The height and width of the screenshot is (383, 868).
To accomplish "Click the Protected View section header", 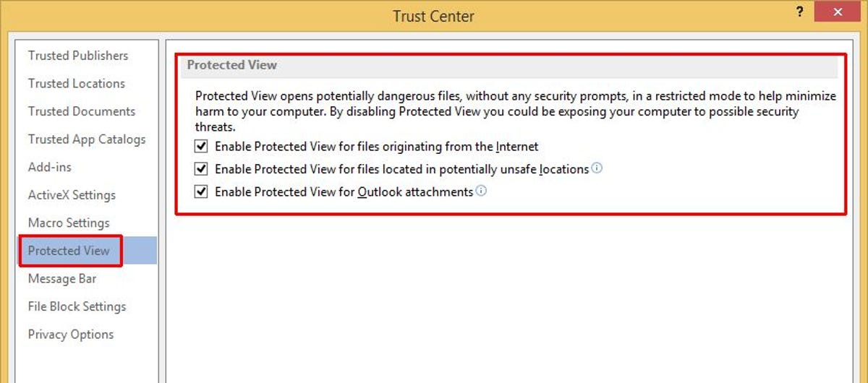I will tap(232, 65).
